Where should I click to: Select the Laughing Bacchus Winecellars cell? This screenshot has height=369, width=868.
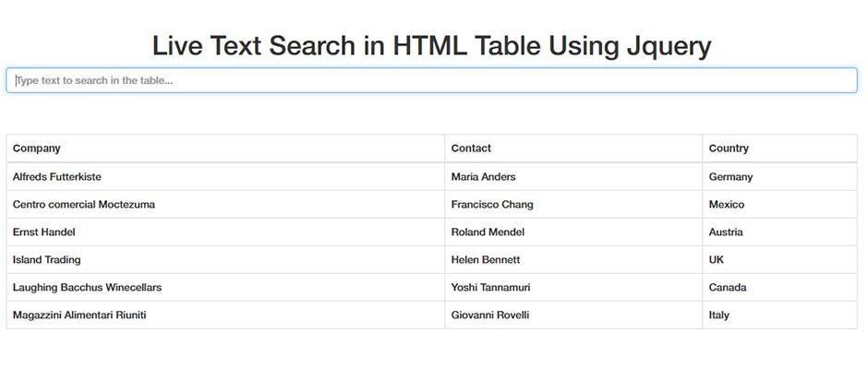pyautogui.click(x=88, y=287)
